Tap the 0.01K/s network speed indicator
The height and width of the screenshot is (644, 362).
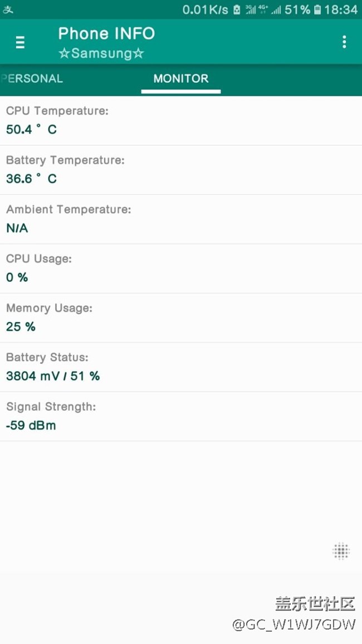[x=206, y=9]
